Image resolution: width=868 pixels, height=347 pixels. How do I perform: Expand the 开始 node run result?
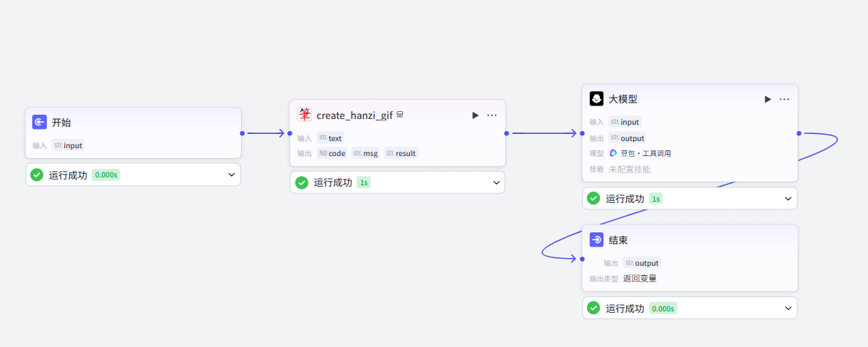[x=231, y=175]
